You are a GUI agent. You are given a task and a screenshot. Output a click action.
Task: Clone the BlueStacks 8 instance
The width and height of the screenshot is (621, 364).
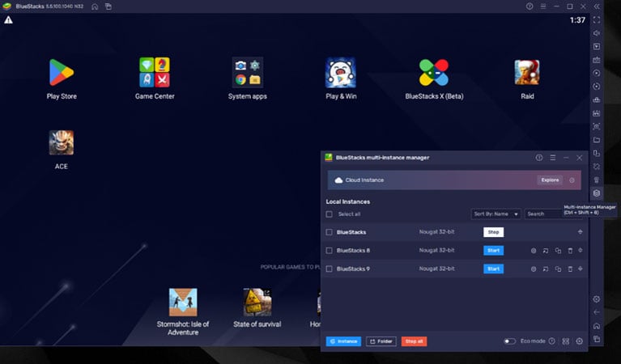(558, 251)
